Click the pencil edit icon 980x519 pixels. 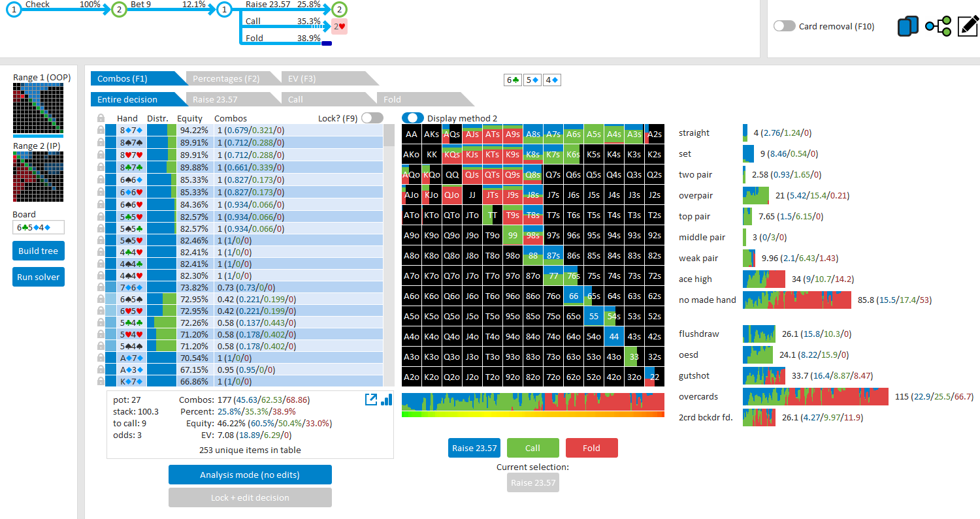pyautogui.click(x=968, y=26)
